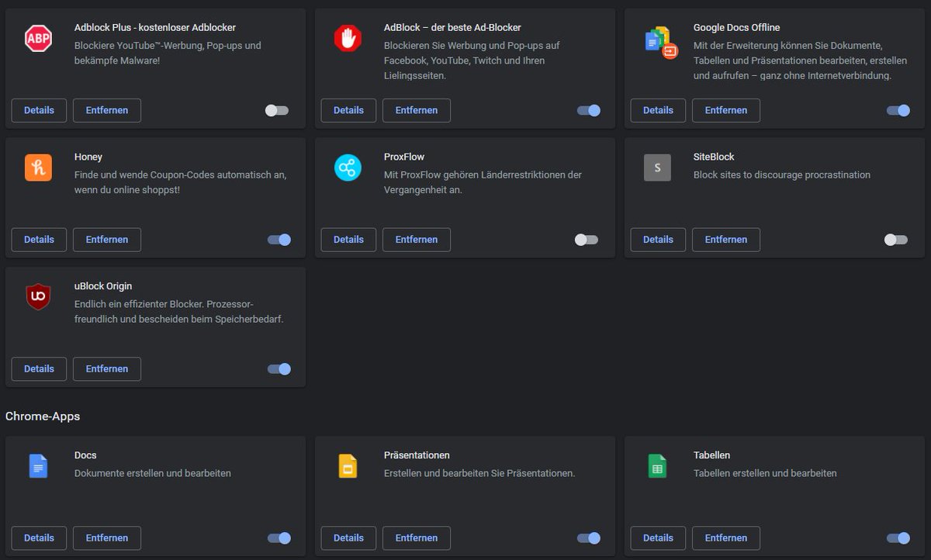This screenshot has width=931, height=560.
Task: Open Details for Docs app
Action: point(39,538)
